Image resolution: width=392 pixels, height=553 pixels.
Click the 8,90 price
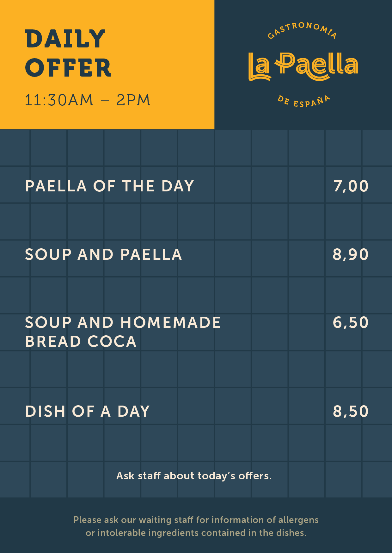(351, 254)
